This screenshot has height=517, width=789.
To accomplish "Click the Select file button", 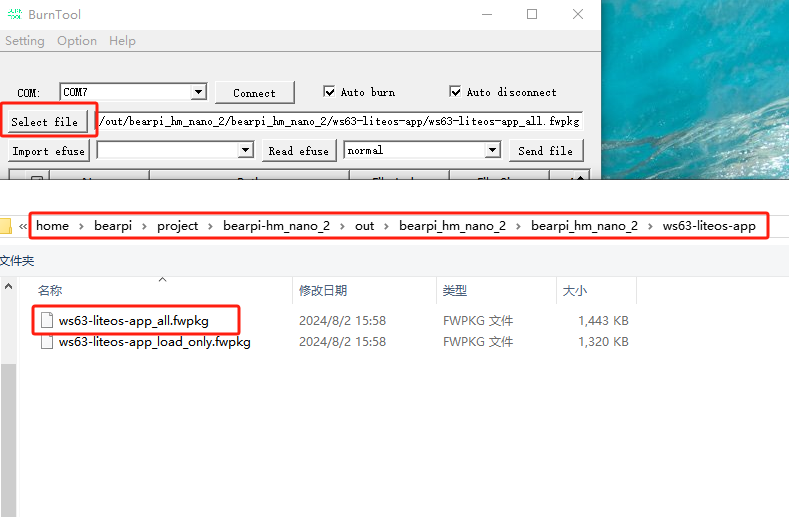I will coord(45,122).
